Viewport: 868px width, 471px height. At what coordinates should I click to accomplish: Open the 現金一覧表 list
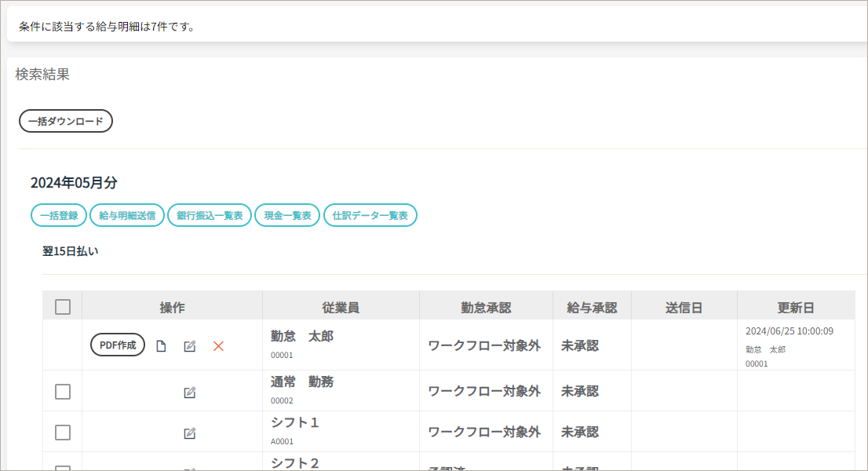click(287, 215)
